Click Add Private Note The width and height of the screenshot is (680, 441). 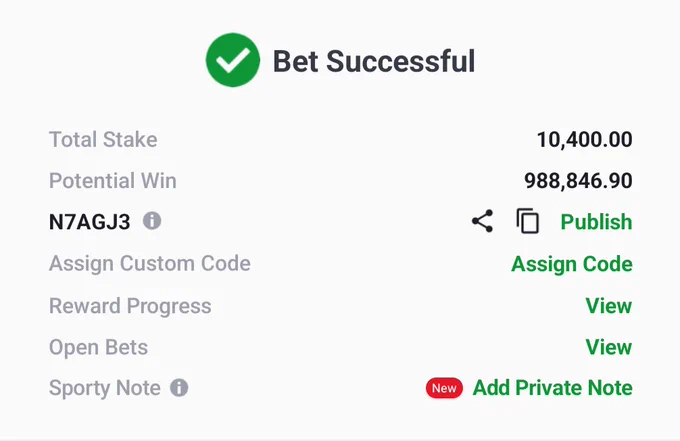click(552, 388)
